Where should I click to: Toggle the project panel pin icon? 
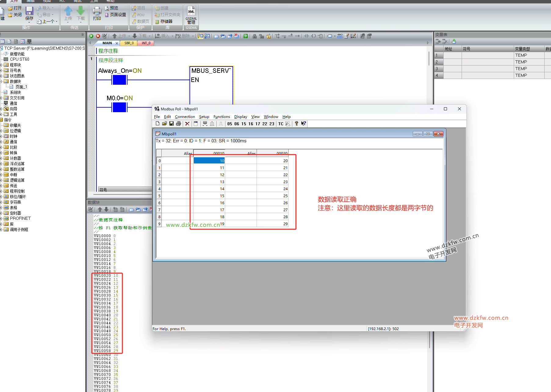pos(82,35)
